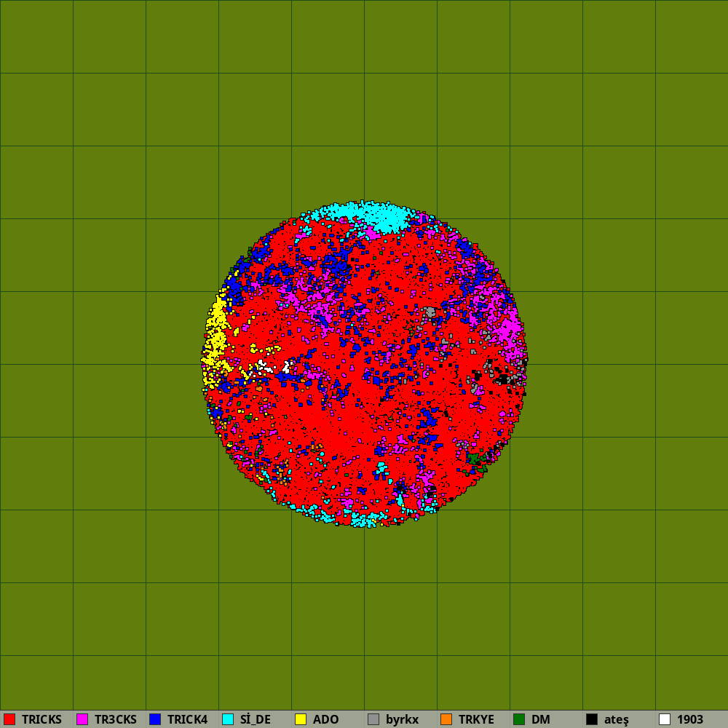
Task: Select the Sİ_DE legend label
Action: coord(256,720)
